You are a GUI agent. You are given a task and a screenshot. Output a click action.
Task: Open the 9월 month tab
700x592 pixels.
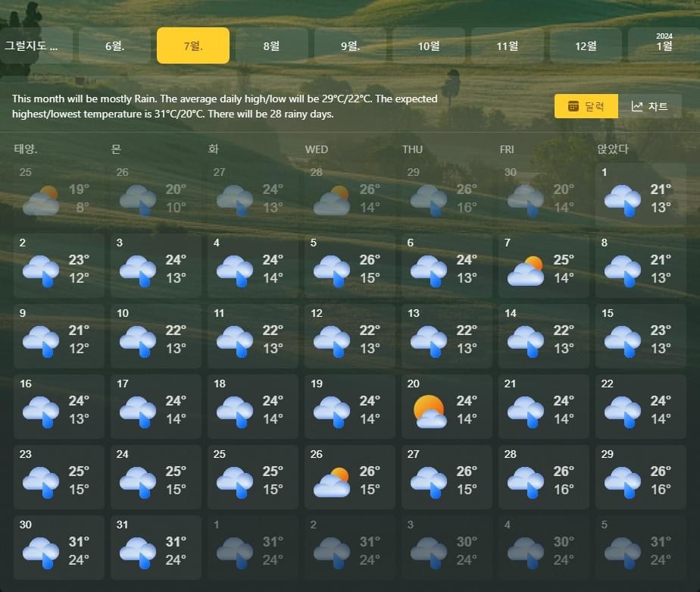tap(350, 45)
